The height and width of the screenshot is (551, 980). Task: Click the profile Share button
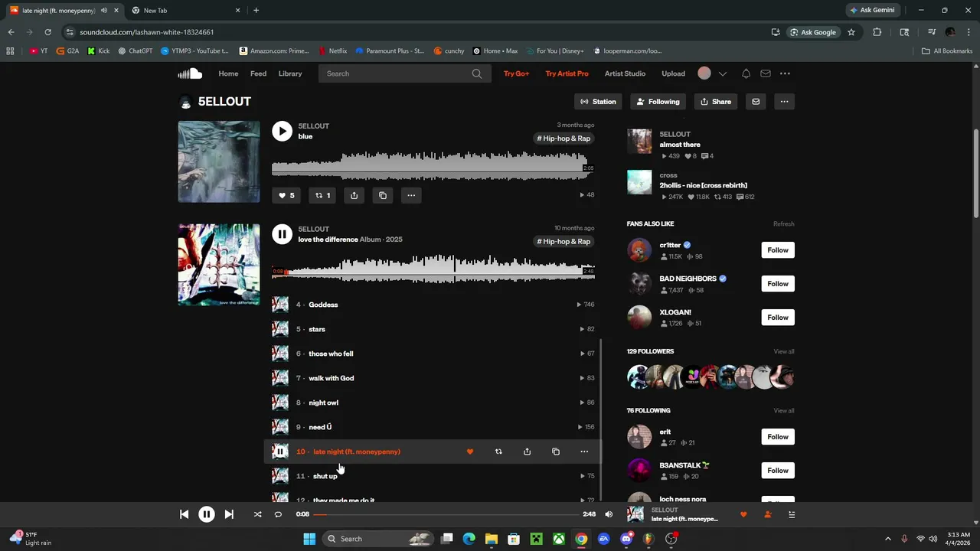(x=716, y=102)
